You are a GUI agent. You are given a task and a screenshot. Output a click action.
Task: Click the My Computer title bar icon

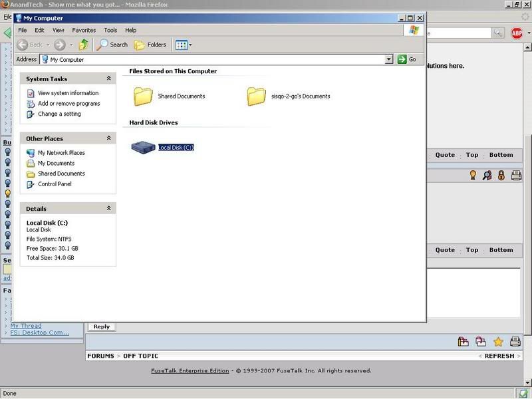(19, 18)
